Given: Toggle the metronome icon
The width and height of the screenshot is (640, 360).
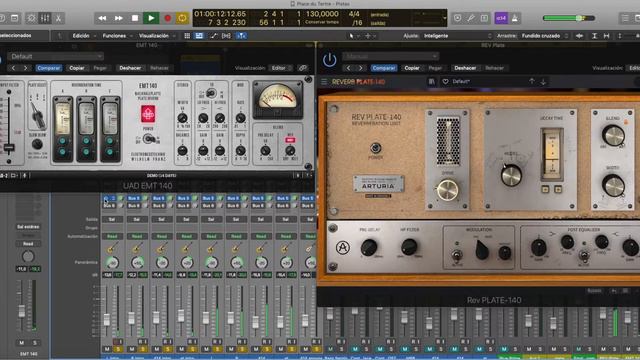Looking at the screenshot, I should (x=515, y=18).
